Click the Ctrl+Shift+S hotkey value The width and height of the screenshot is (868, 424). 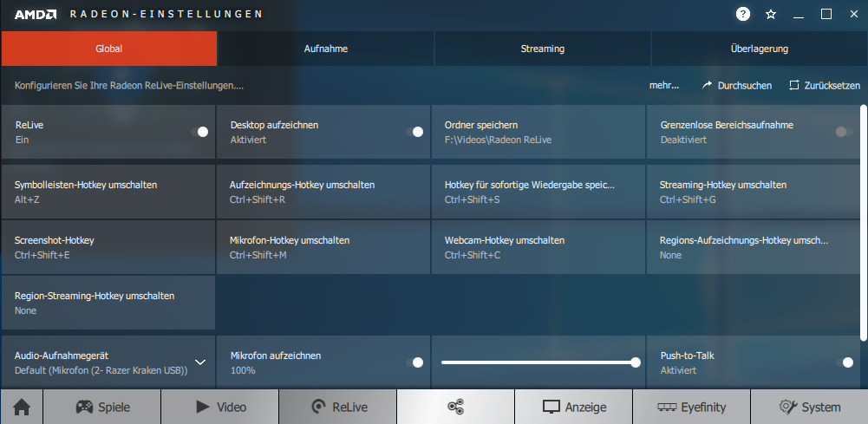click(473, 199)
